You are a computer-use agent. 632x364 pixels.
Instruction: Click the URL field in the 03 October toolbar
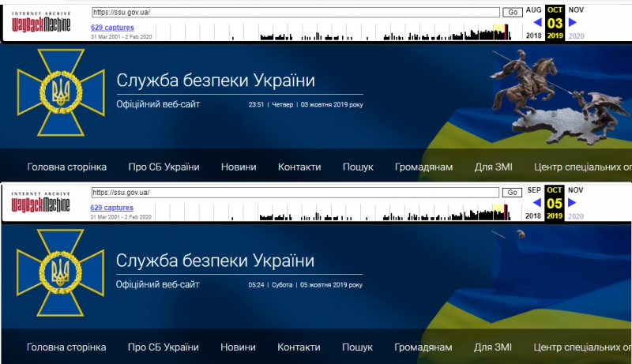point(295,13)
